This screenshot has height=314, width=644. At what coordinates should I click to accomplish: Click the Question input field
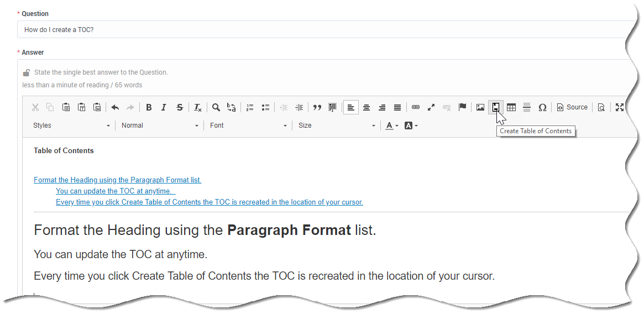(x=326, y=29)
